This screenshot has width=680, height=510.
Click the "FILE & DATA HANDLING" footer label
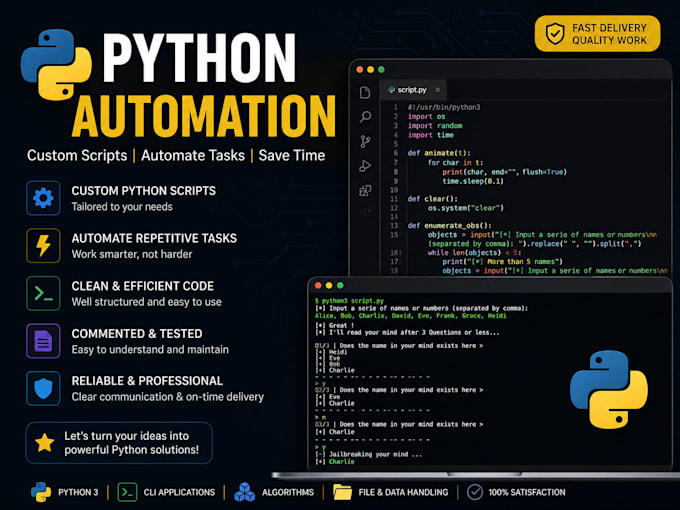pos(403,492)
